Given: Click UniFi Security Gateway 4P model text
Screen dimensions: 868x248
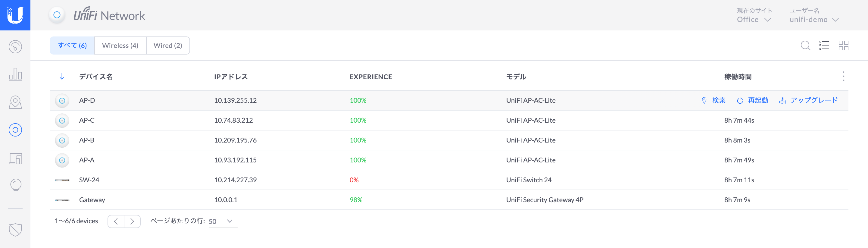Looking at the screenshot, I should coord(545,200).
